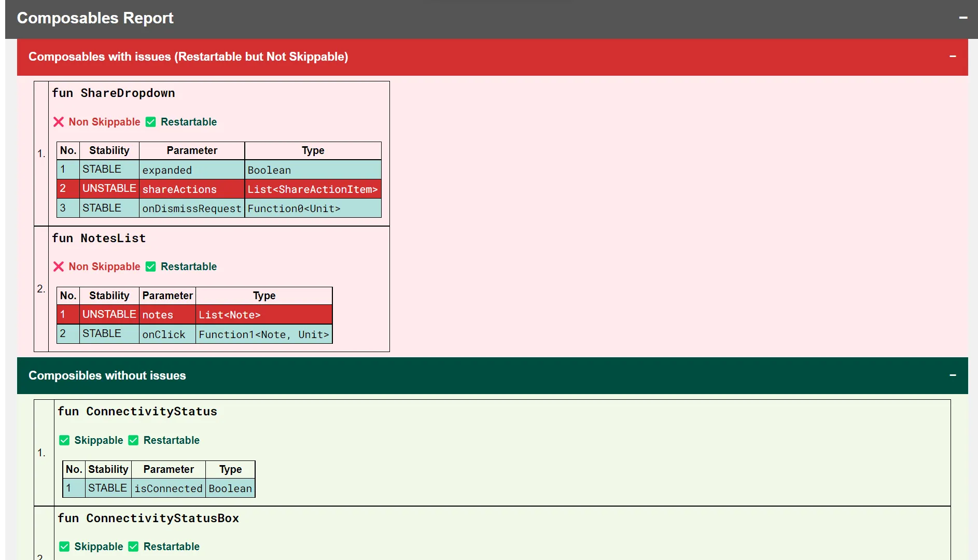Collapse the Composables with issues section

tap(953, 56)
